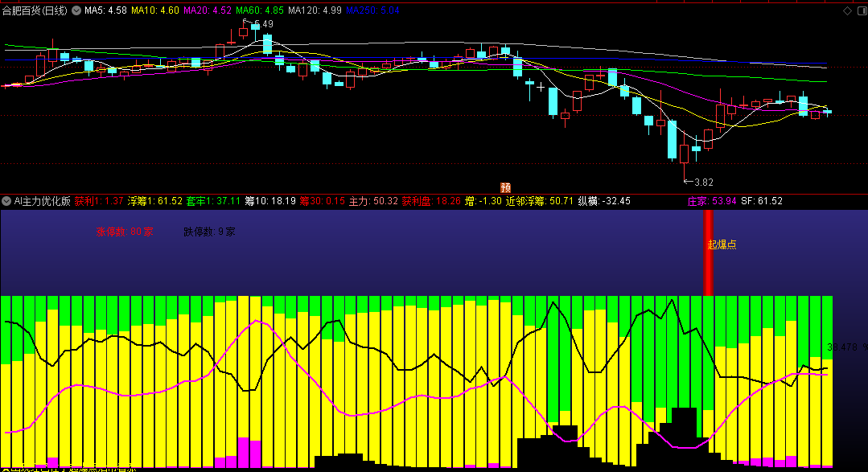868x472 pixels.
Task: Open dropdown arrow beside 合肥百货(日线) title
Action: [76, 10]
